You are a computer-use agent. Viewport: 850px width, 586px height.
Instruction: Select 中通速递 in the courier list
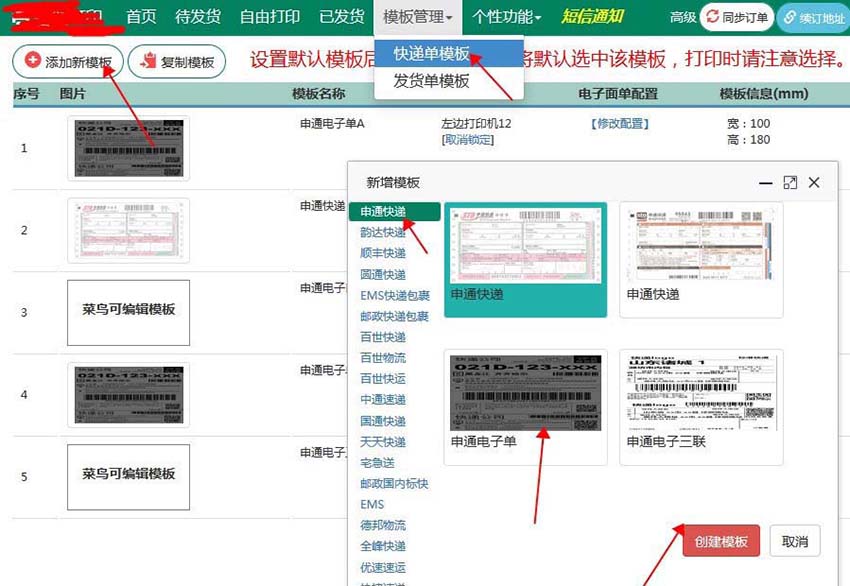383,400
